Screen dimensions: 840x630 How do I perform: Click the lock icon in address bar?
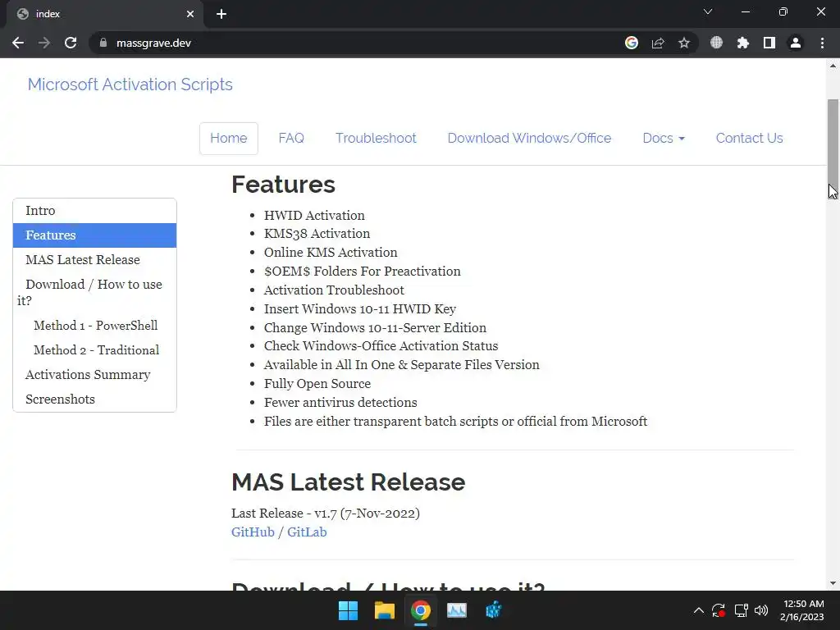(103, 43)
